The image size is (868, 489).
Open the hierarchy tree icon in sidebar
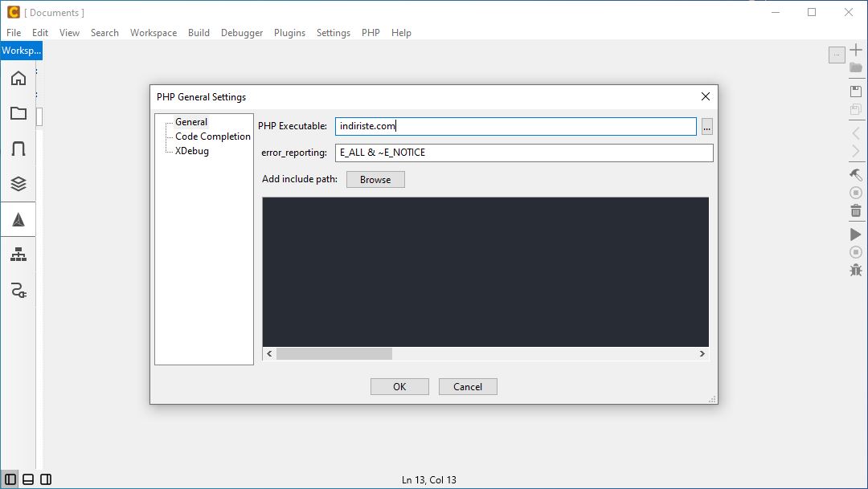coord(18,255)
